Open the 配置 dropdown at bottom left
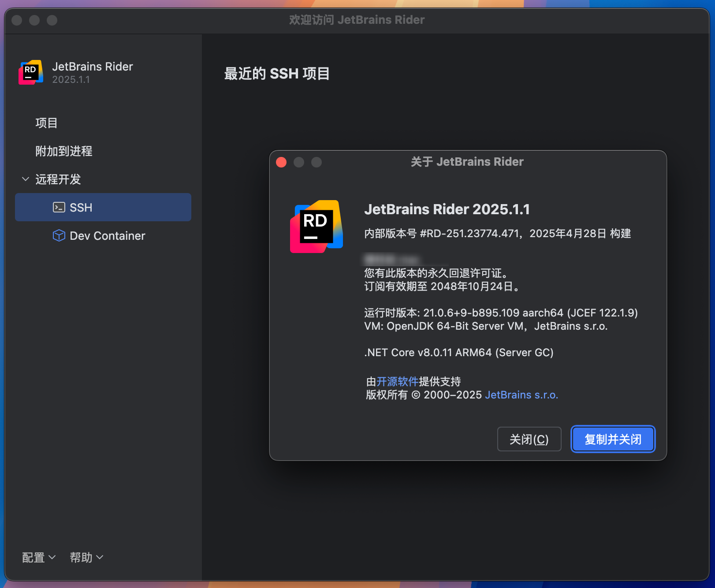 pos(39,558)
